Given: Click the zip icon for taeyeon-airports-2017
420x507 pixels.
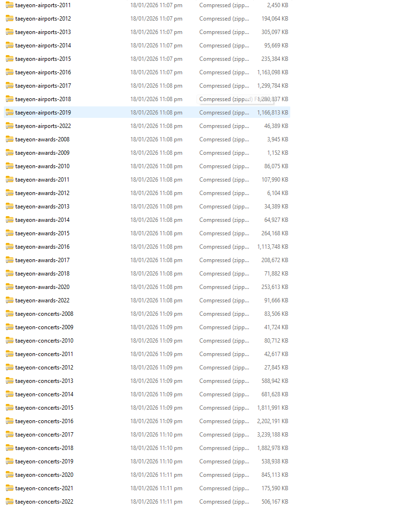Looking at the screenshot, I should (10, 86).
